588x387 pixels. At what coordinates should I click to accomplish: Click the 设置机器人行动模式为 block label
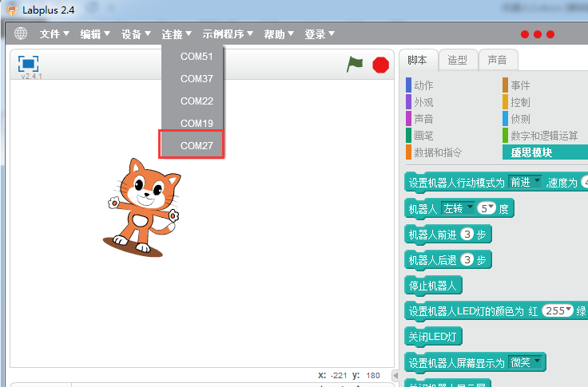pyautogui.click(x=457, y=183)
